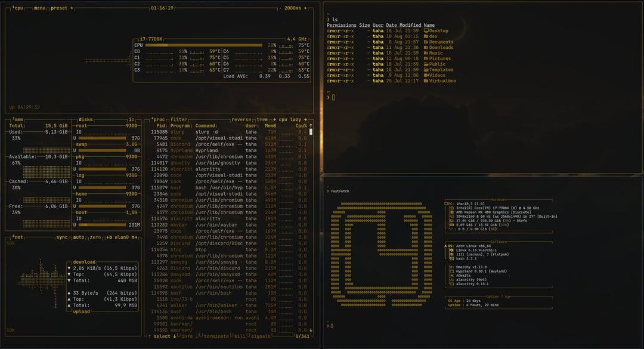644x349 pixels.
Task: Open the Desktop folder icon in file listing
Action: pos(426,31)
